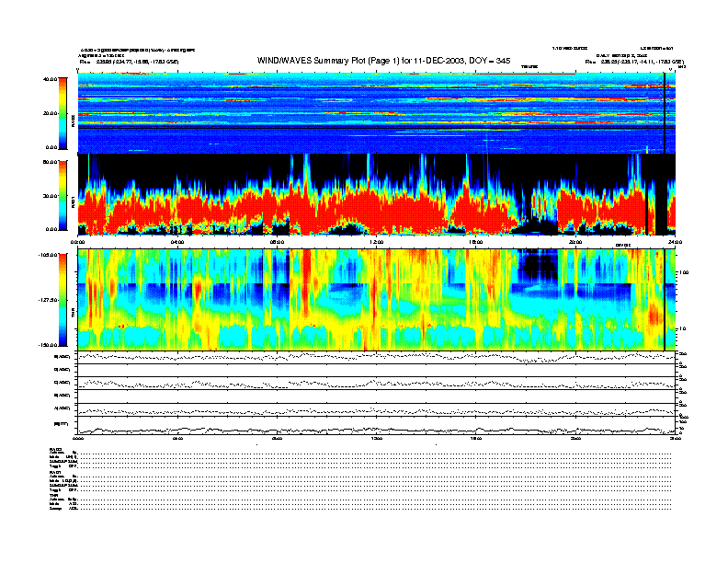Click the -105.00 label on TNR color bar
The width and height of the screenshot is (728, 563).
[x=49, y=255]
